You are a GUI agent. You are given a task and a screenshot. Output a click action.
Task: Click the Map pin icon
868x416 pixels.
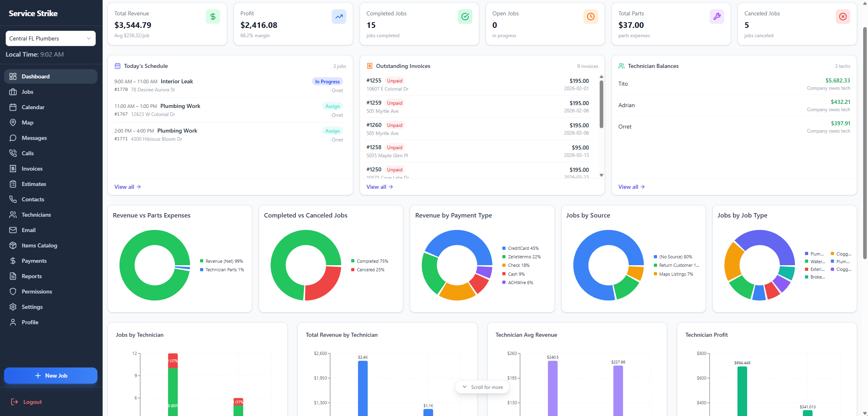[13, 122]
